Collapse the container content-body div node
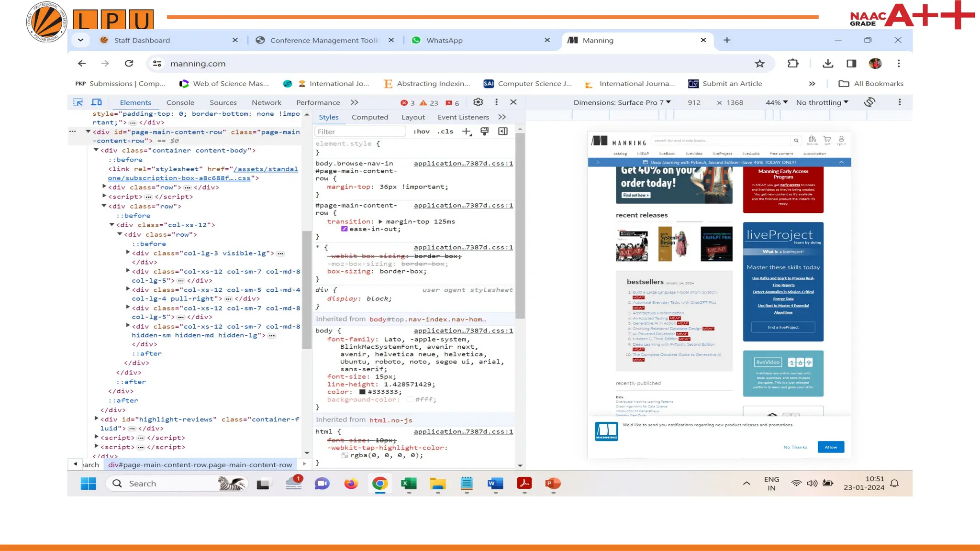Image resolution: width=980 pixels, height=551 pixels. pyautogui.click(x=96, y=150)
